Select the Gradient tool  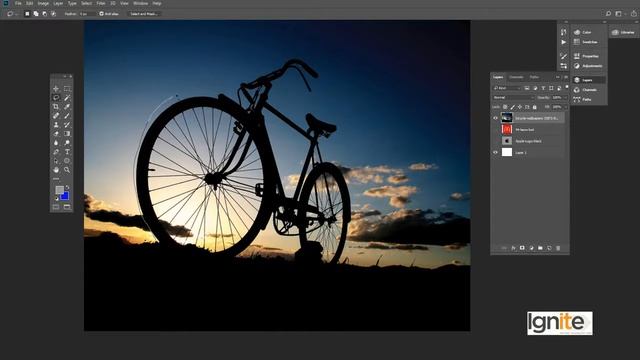[67, 133]
